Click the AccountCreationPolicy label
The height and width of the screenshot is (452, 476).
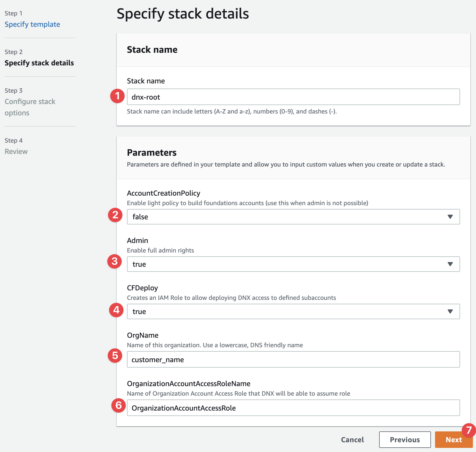pos(164,193)
